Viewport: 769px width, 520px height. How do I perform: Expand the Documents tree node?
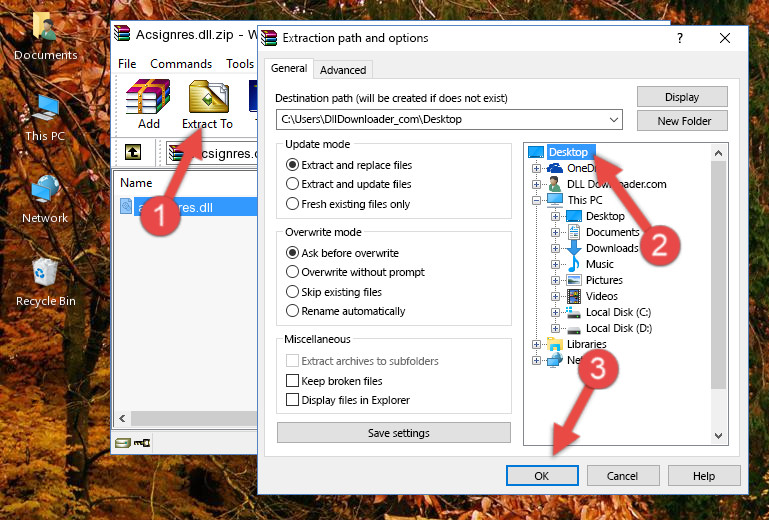(555, 233)
